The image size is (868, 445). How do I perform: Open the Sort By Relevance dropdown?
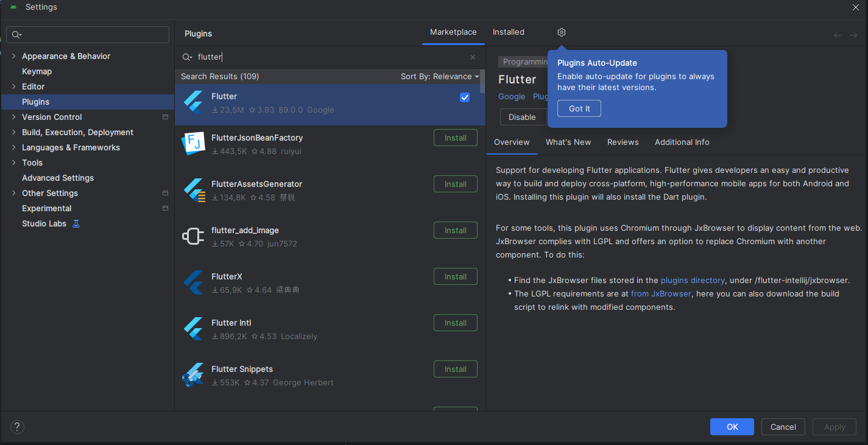coord(439,76)
